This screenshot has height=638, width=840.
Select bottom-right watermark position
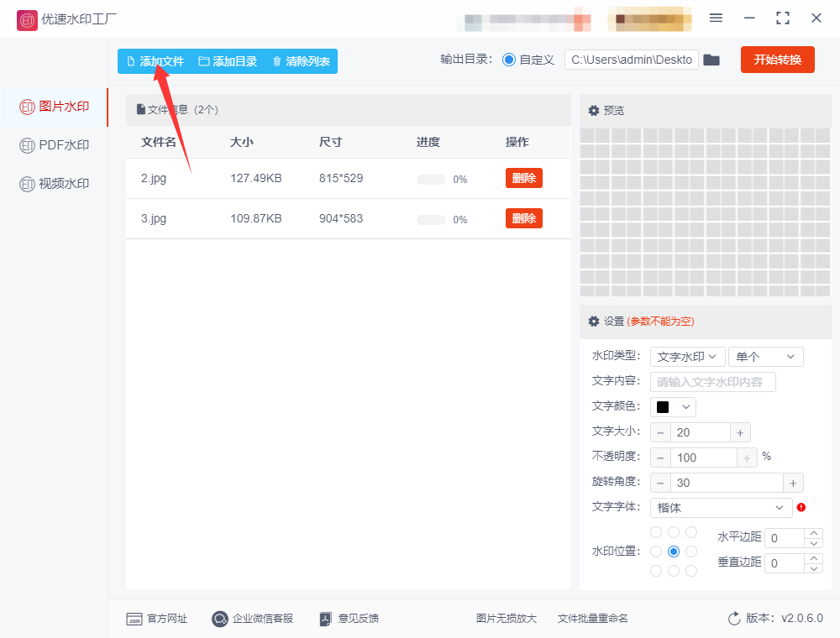691,571
